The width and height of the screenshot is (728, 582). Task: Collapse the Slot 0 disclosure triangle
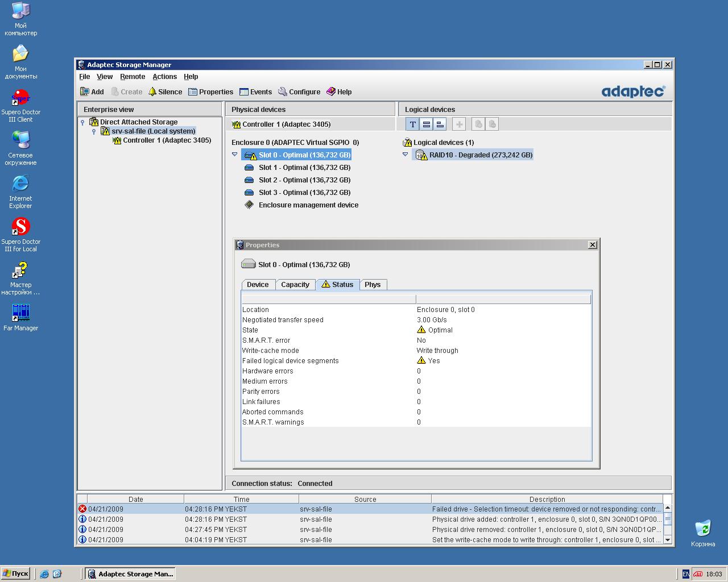[234, 155]
